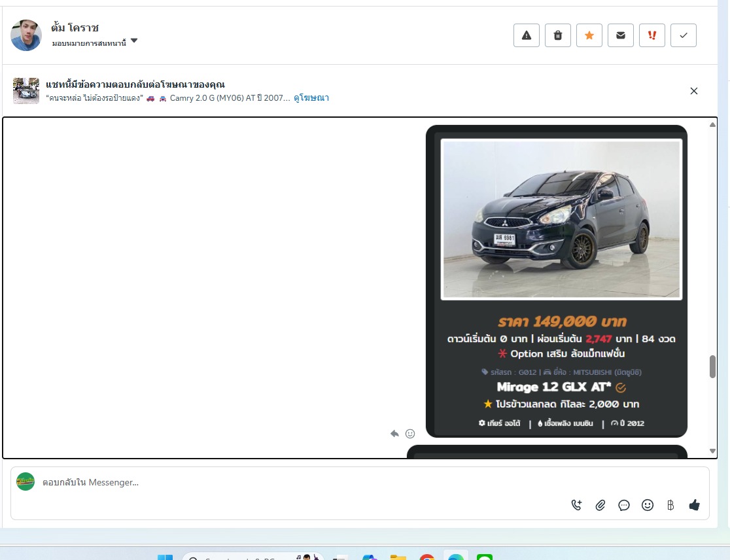Screen dimensions: 730x560
Task: Click the orange verified badge after Mirage title
Action: 621,387
